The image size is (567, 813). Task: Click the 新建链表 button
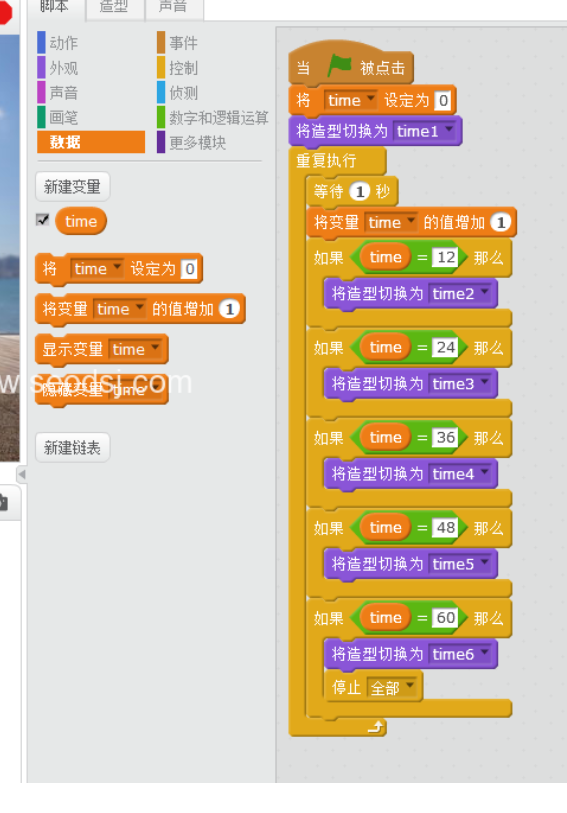pyautogui.click(x=73, y=447)
